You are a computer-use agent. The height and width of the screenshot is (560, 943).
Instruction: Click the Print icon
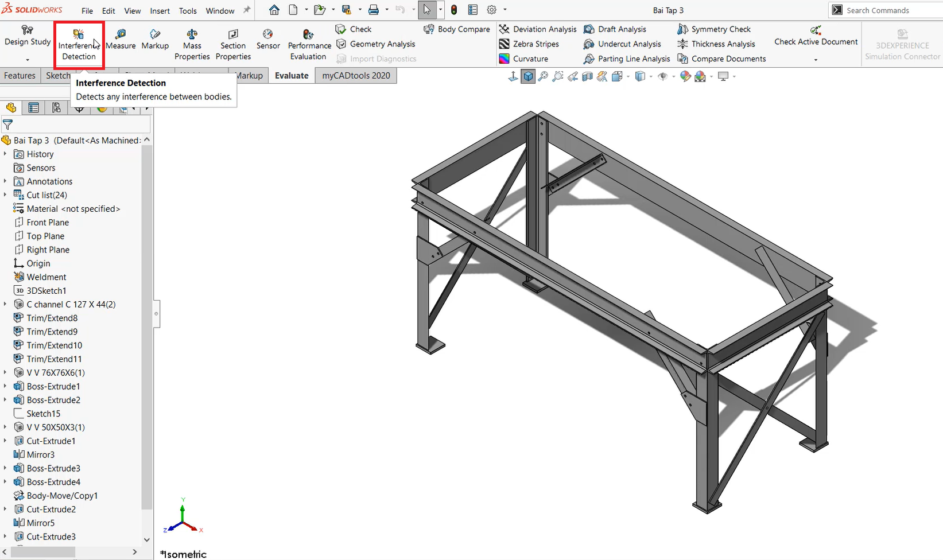pyautogui.click(x=374, y=10)
